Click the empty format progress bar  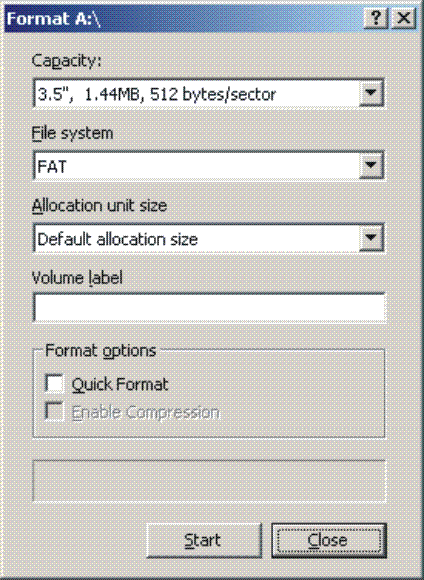(209, 481)
